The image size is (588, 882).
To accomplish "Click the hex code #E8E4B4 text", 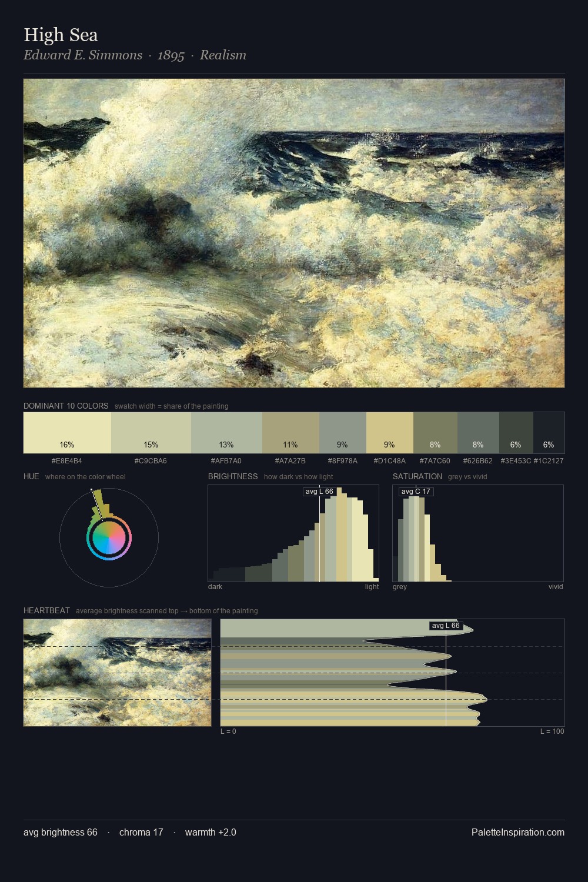I will tap(67, 461).
